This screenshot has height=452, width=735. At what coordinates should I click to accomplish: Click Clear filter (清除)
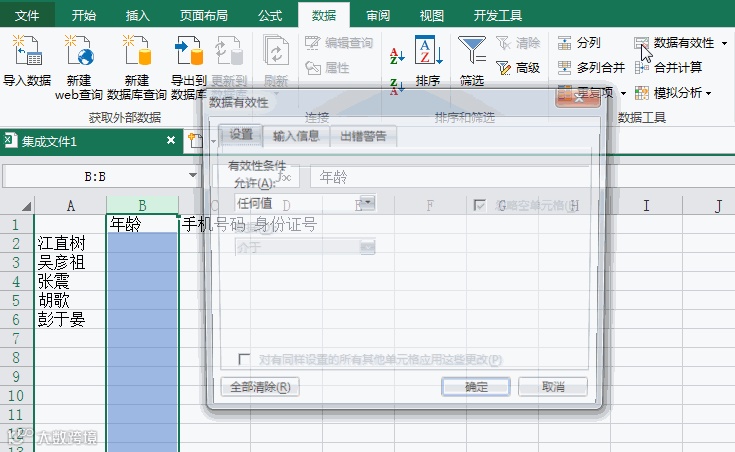point(518,43)
